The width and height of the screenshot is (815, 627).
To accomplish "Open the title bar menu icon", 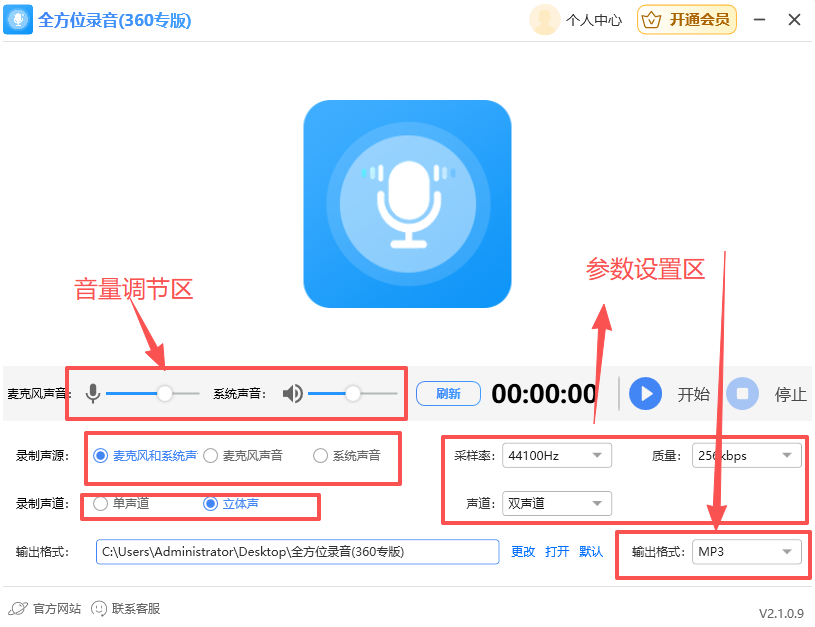I will 759,20.
